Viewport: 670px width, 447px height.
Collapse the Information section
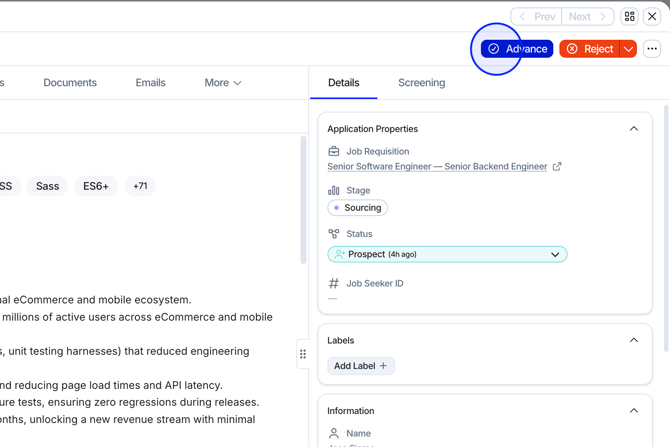click(x=633, y=411)
